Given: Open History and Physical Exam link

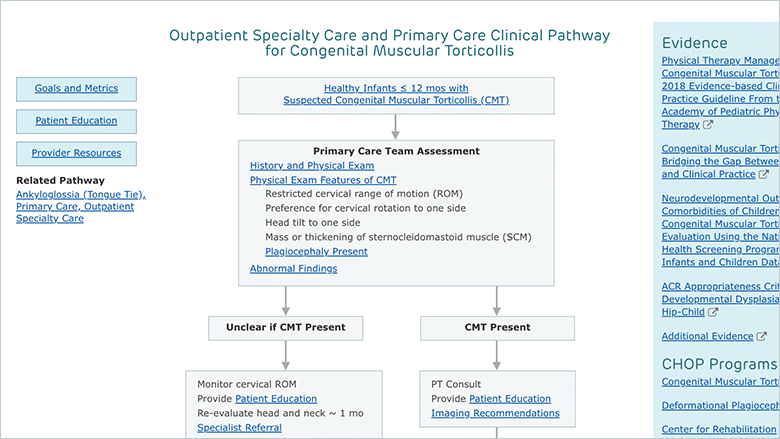Looking at the screenshot, I should [312, 166].
